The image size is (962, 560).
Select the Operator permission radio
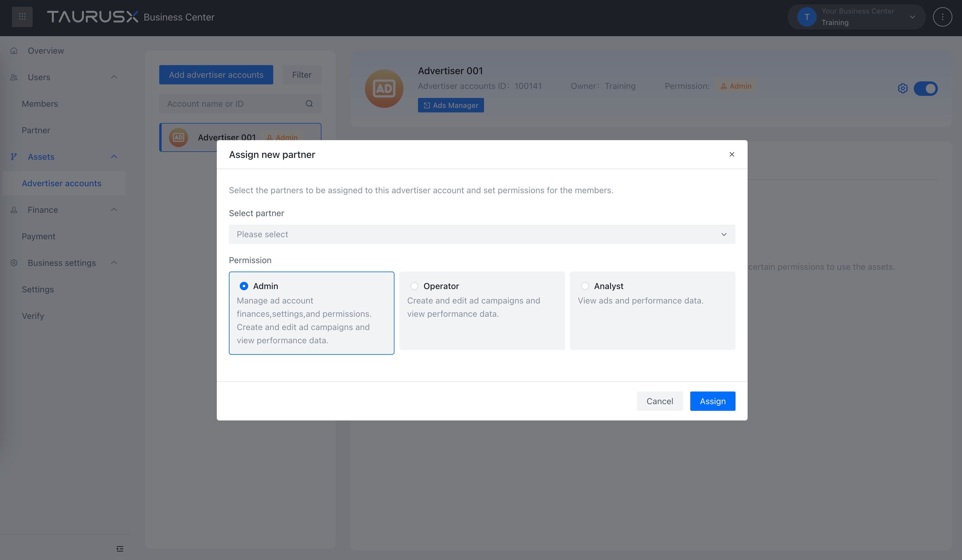click(x=414, y=286)
